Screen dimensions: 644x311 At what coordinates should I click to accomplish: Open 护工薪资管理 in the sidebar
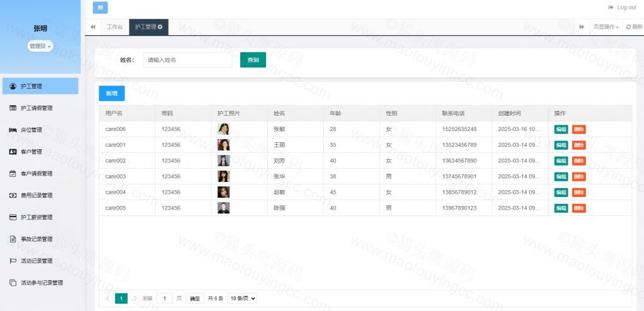pyautogui.click(x=40, y=217)
